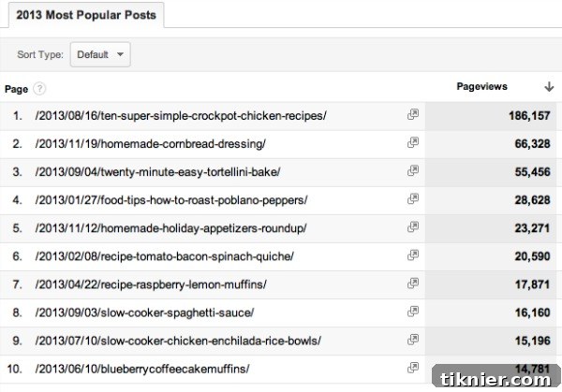Click the help question mark next to Page
The height and width of the screenshot is (392, 562).
coord(39,89)
